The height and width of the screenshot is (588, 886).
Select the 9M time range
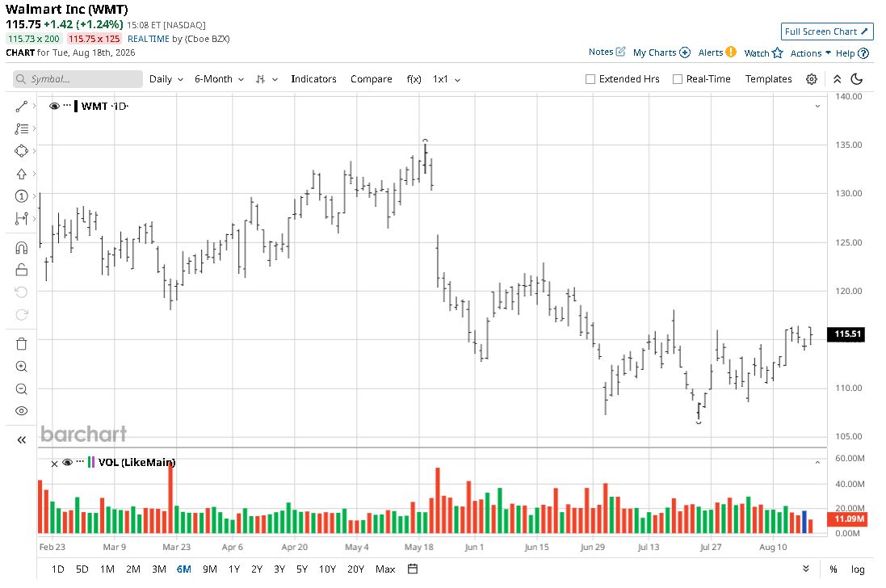pos(210,569)
